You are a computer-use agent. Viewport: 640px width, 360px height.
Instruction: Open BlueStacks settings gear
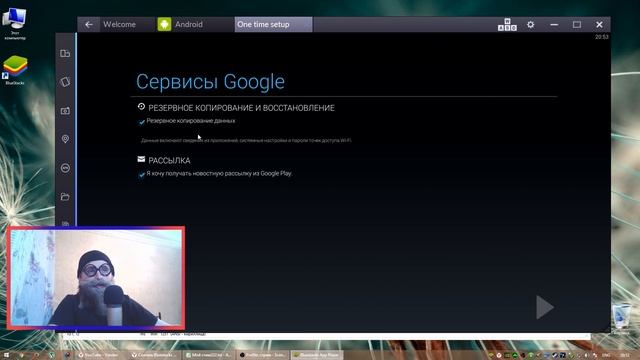[530, 24]
